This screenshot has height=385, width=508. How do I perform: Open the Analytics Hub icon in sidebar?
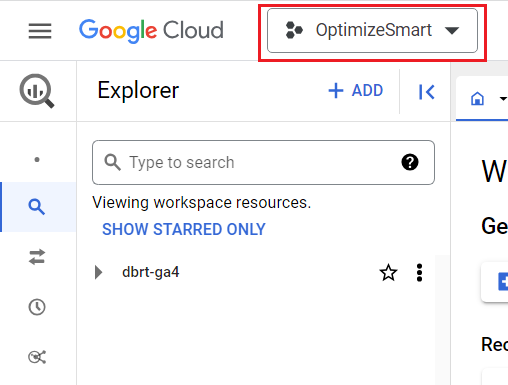click(37, 357)
